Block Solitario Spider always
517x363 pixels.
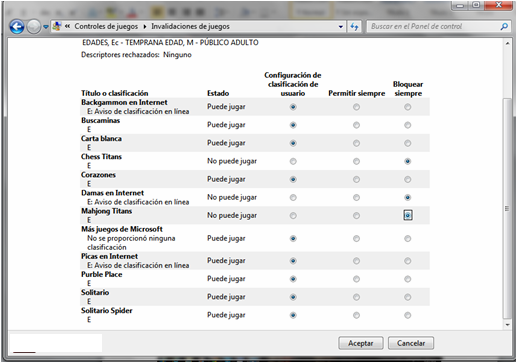click(x=408, y=315)
